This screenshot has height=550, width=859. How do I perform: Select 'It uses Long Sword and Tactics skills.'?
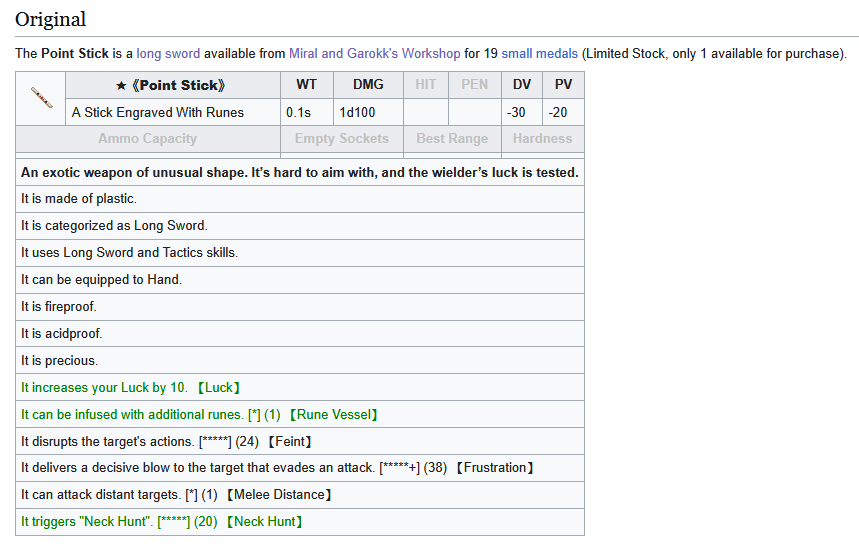pyautogui.click(x=300, y=253)
